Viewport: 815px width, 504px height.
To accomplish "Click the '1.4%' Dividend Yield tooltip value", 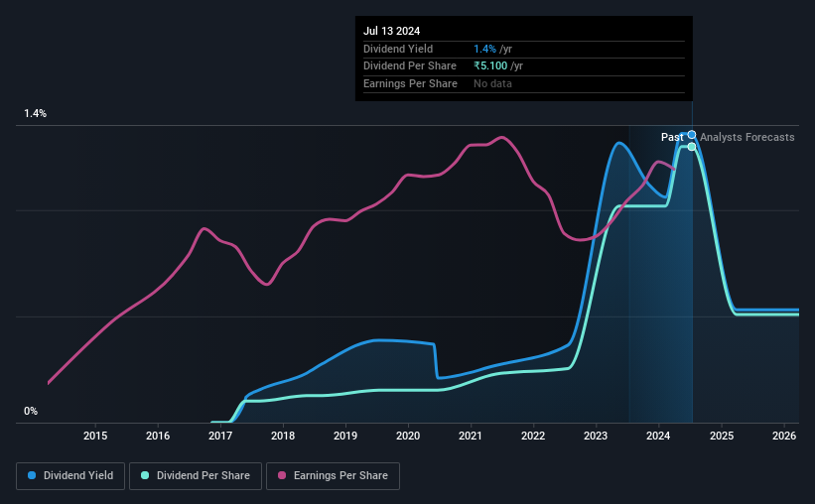I will [484, 49].
